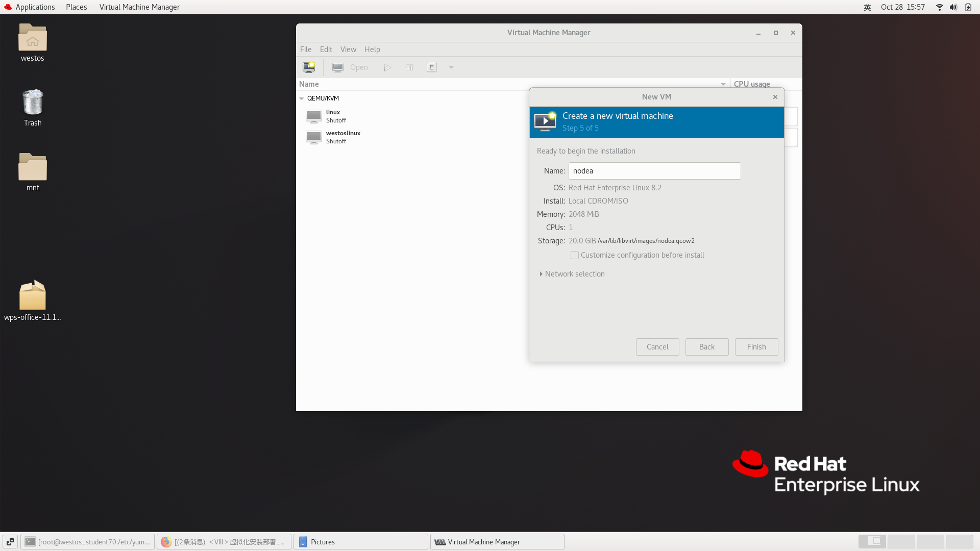Click the VM Name input field
This screenshot has height=551, width=980.
[x=654, y=171]
